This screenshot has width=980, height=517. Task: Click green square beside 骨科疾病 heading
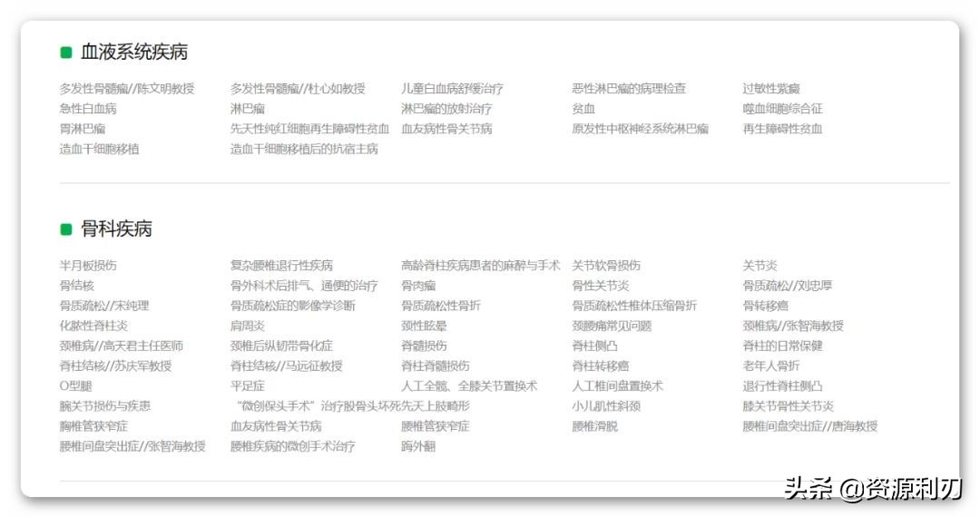click(x=65, y=229)
